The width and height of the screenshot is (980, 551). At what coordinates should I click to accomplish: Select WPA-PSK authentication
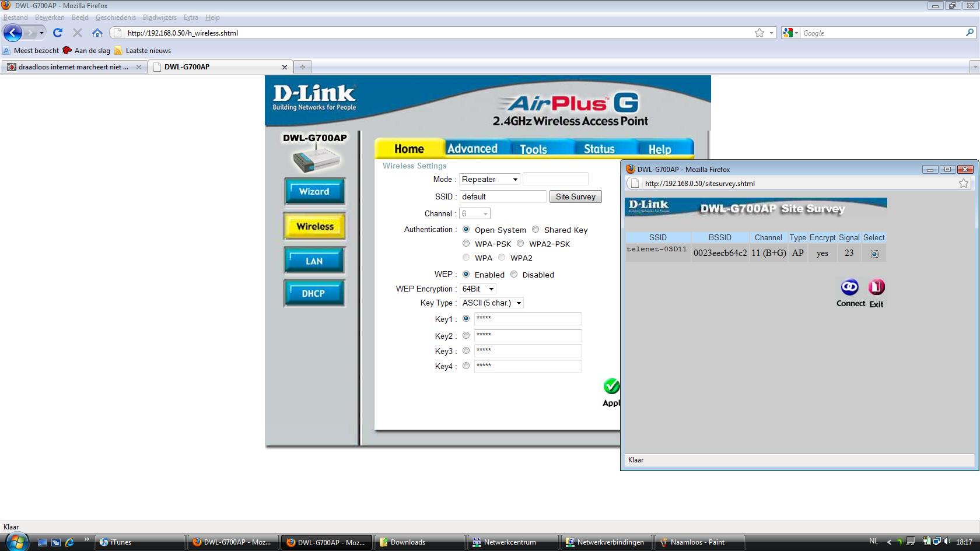click(466, 244)
